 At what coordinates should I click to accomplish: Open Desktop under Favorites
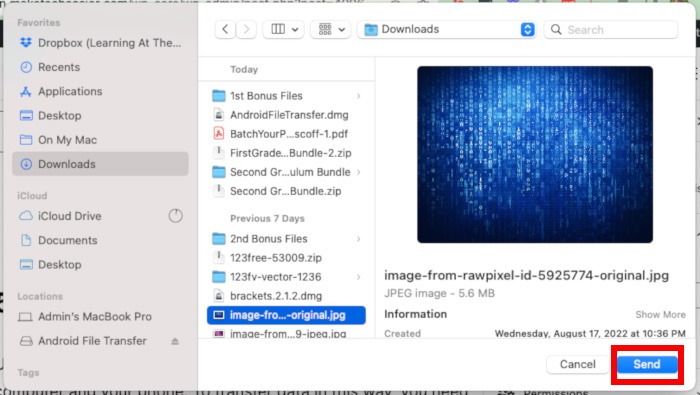point(100,116)
